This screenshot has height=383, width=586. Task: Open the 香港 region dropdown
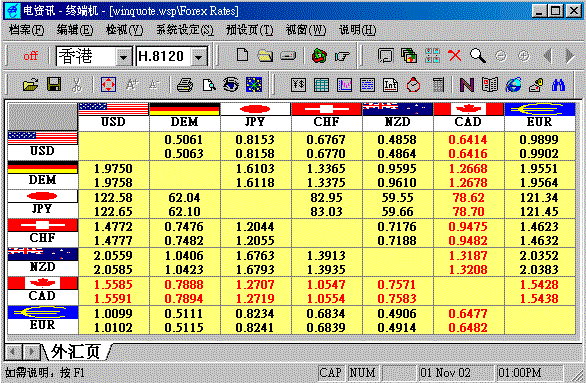[123, 57]
